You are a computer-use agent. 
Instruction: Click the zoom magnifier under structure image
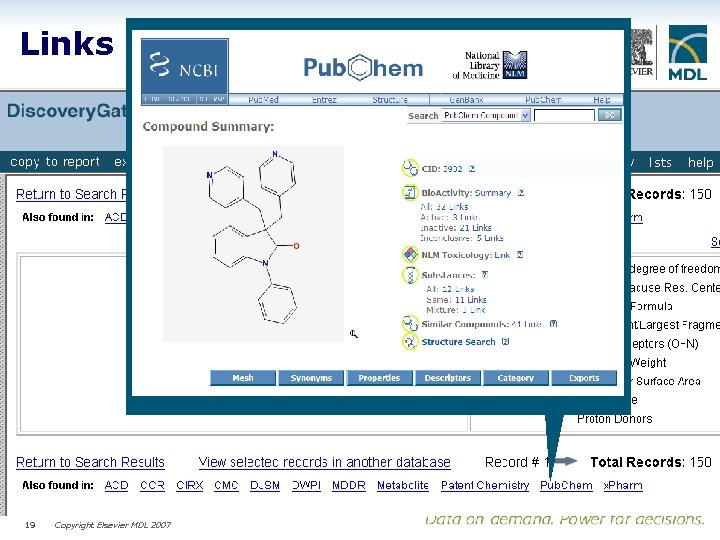click(353, 334)
